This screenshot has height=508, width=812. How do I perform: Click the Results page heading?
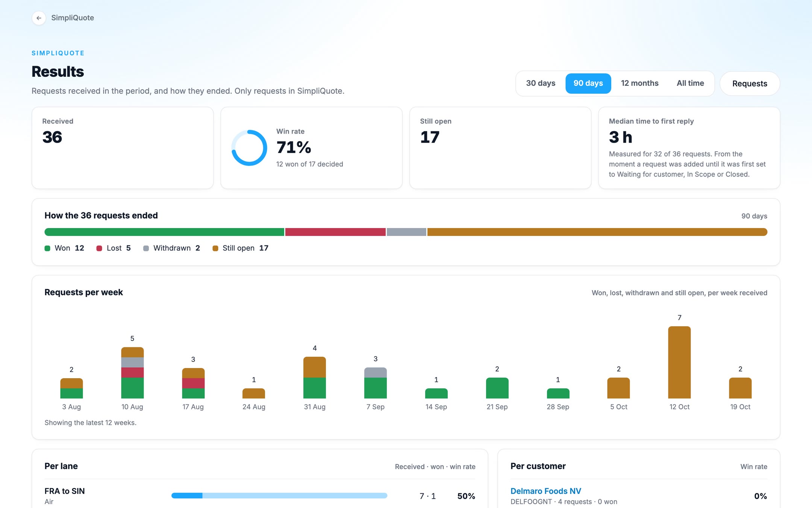[58, 71]
